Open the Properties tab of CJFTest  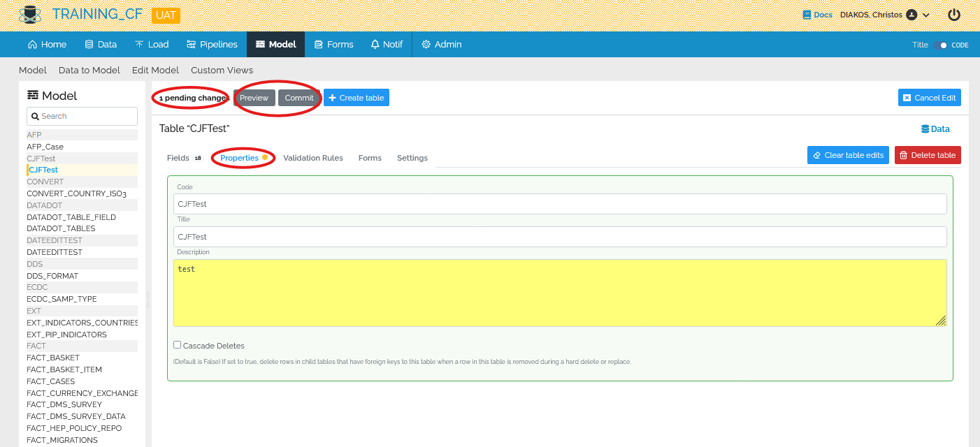(240, 158)
